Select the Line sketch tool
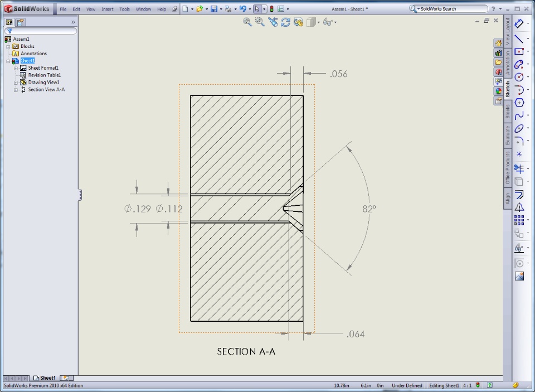 coord(519,38)
